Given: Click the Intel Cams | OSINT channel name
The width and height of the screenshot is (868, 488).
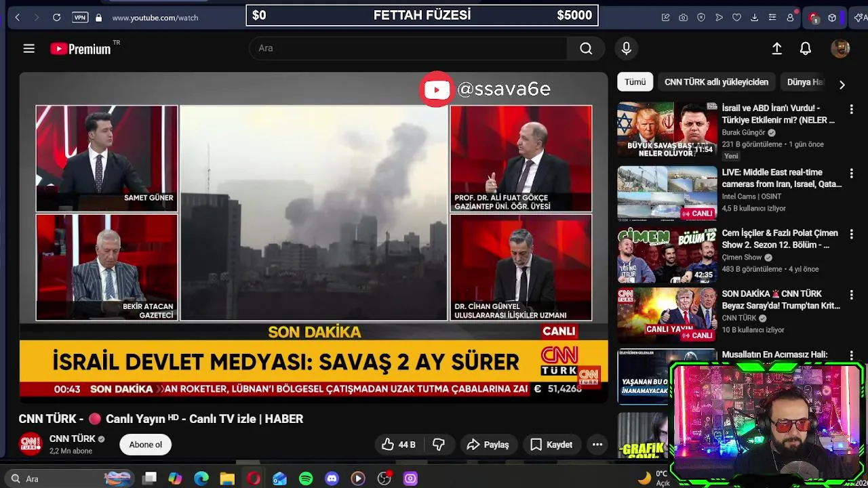Looking at the screenshot, I should [751, 197].
